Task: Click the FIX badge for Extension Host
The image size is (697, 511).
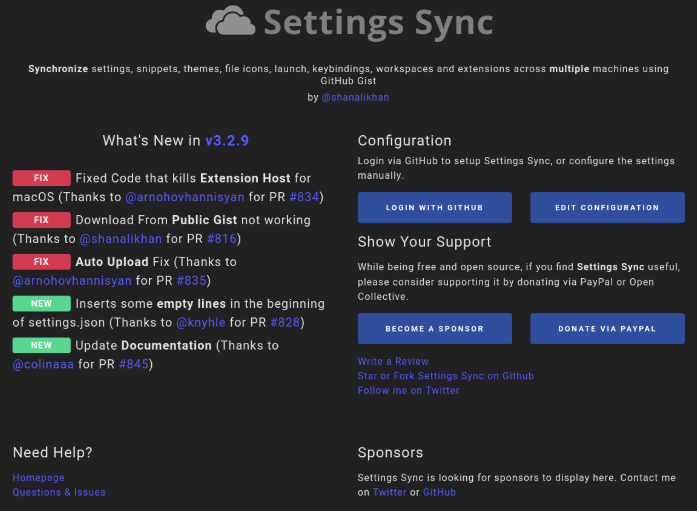Action: [x=41, y=178]
